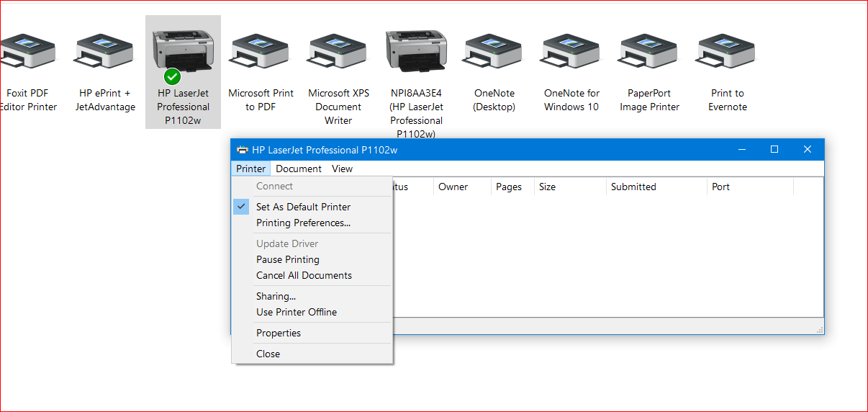Viewport: 868px width, 412px height.
Task: Toggle the Set As Default Printer option
Action: [312, 207]
